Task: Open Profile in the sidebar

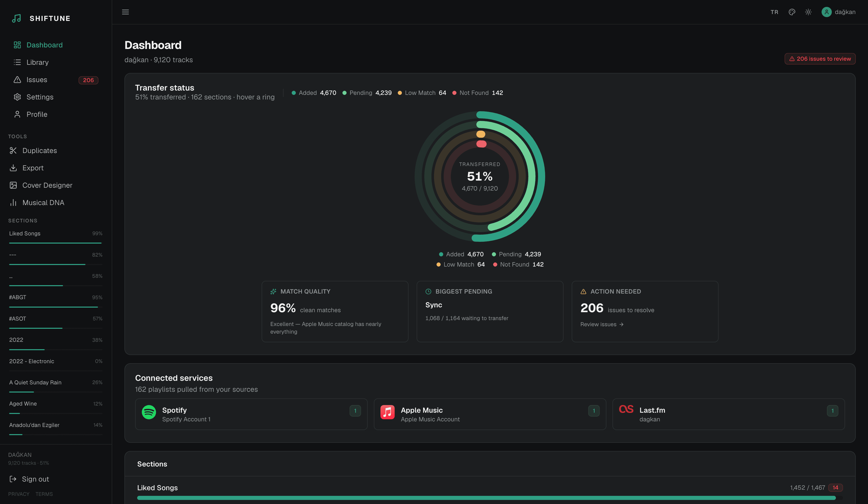Action: (56, 114)
